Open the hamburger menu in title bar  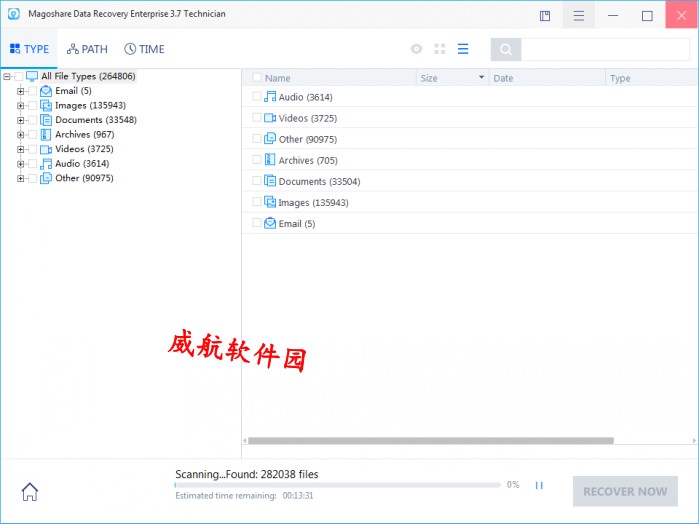(x=579, y=16)
